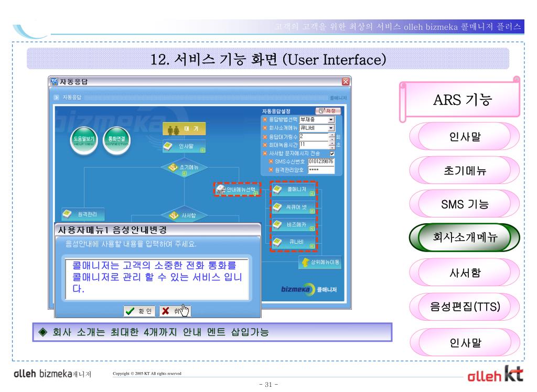Toggle 사서함 문자메시지 전송 checkbox

click(x=332, y=154)
